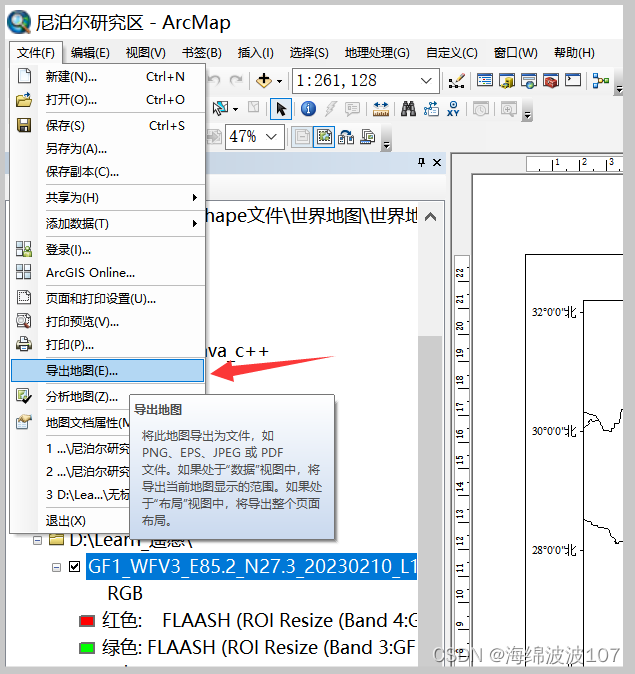This screenshot has height=674, width=635.
Task: Open the Select Features tool dropdown arrow
Action: [235, 109]
